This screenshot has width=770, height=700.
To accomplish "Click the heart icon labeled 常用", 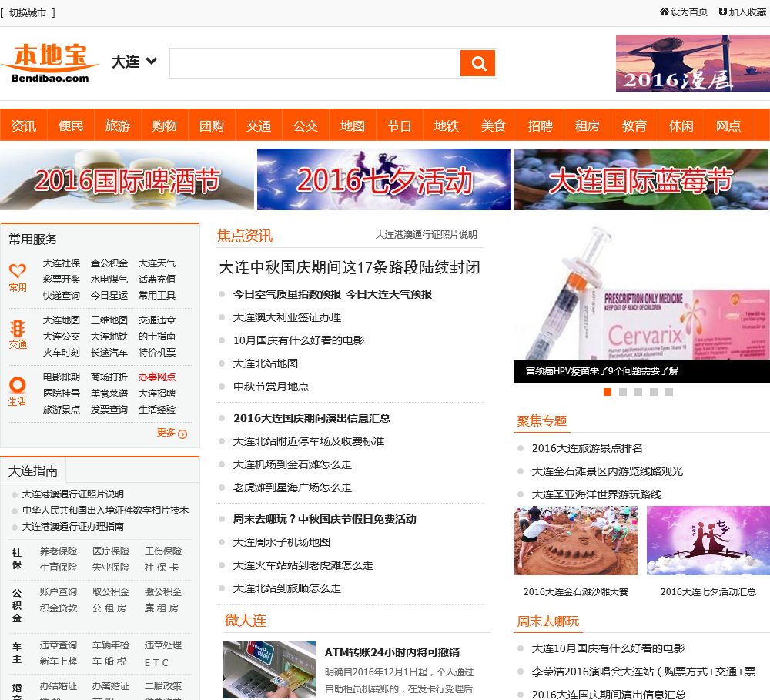I will pos(18,271).
